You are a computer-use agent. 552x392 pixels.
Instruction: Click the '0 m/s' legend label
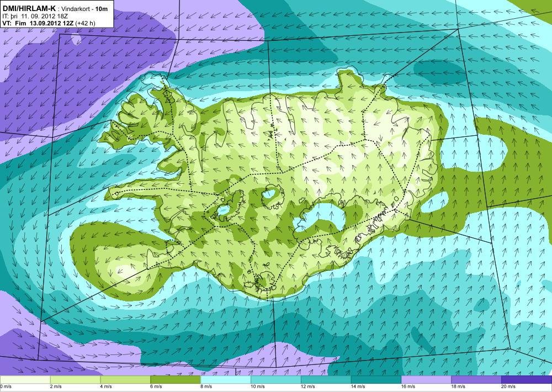coord(6,386)
